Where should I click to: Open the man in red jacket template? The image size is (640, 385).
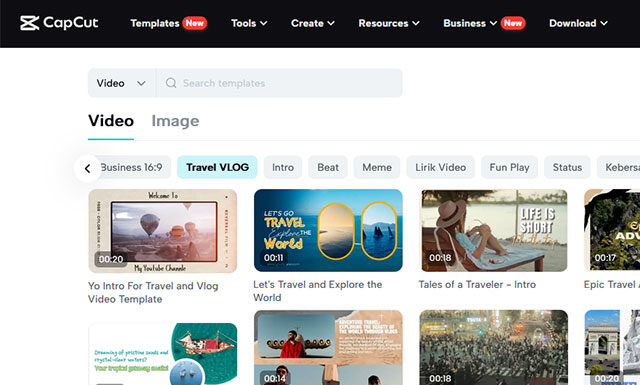tap(328, 347)
